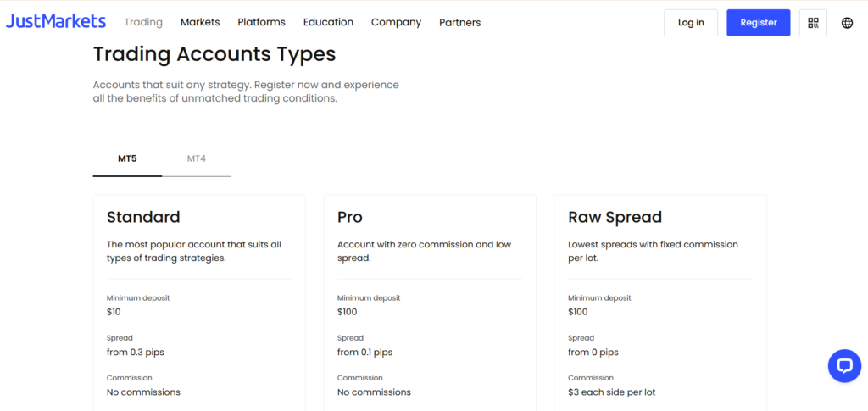Click 'Lowest spreads with fixed commission' description
The image size is (868, 411).
(x=654, y=251)
